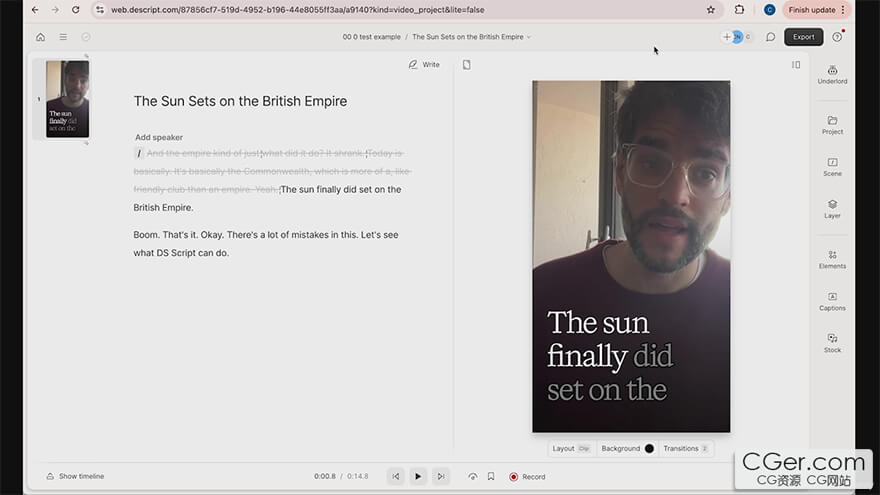880x495 pixels.
Task: Open browser extensions icon
Action: [739, 10]
